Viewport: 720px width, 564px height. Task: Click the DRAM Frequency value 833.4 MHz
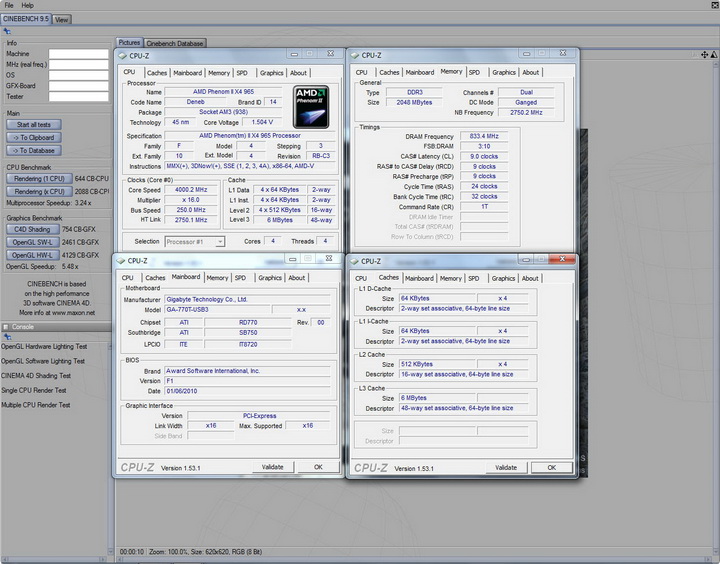484,136
